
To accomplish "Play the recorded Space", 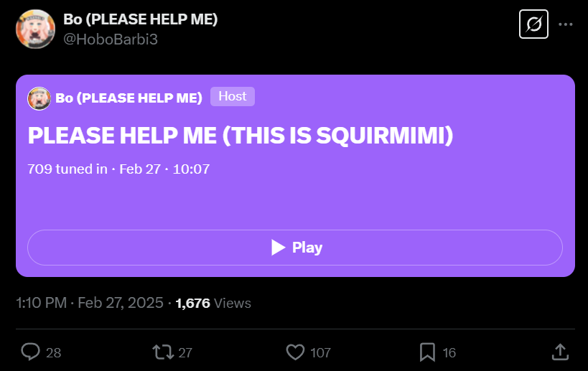I will tap(295, 248).
